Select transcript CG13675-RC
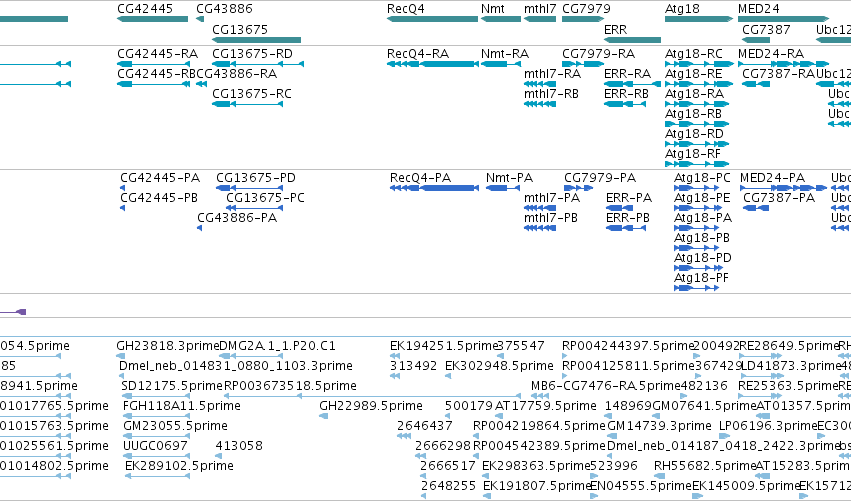The image size is (851, 501). [252, 93]
